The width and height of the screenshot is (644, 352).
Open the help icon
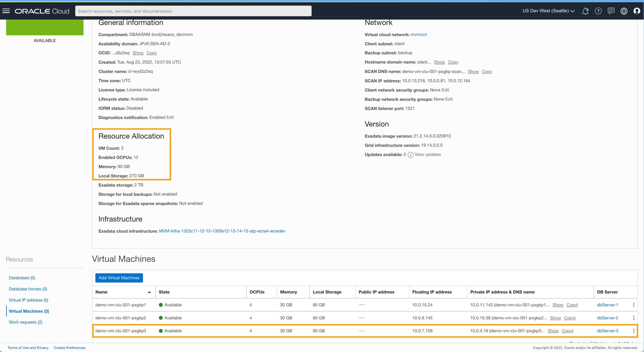tap(598, 11)
